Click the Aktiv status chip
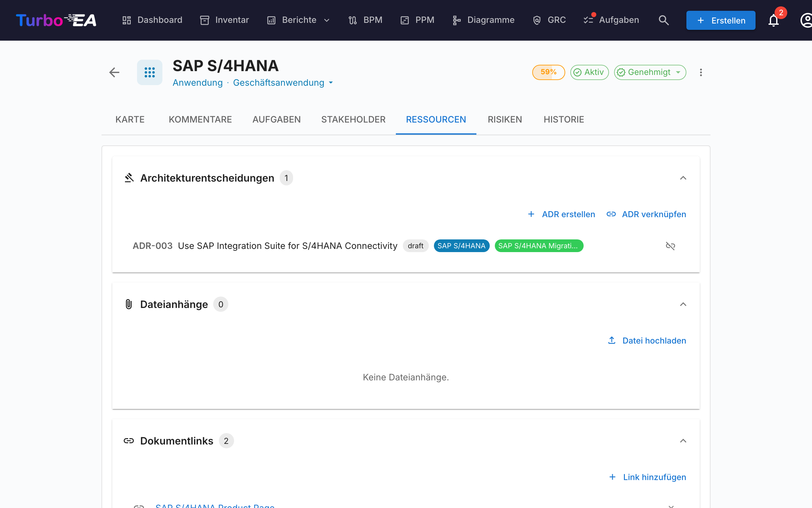Viewport: 812px width, 508px height. [x=589, y=72]
